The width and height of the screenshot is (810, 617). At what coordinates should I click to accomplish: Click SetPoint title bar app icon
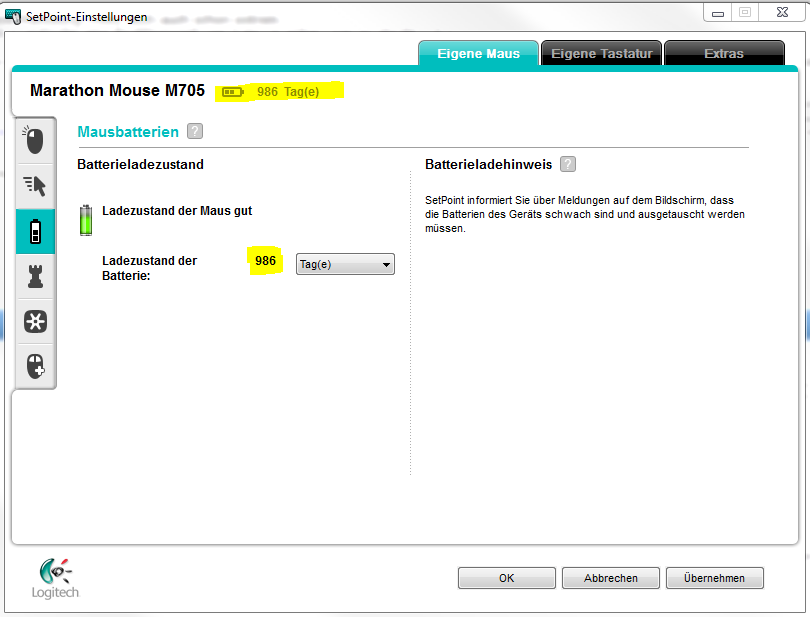pos(13,17)
